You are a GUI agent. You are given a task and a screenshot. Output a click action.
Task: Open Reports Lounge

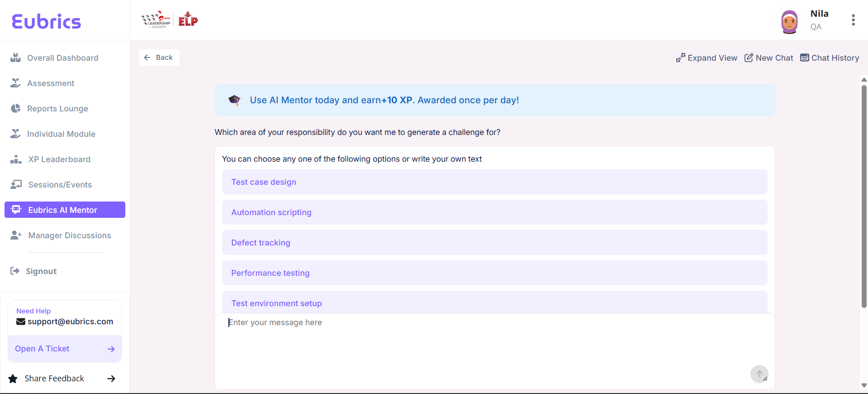click(57, 109)
